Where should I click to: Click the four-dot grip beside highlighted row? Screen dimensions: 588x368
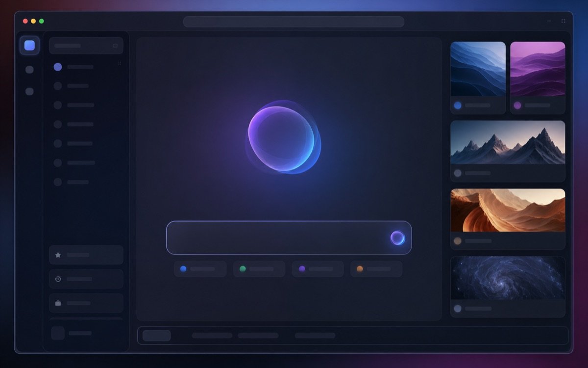coord(119,63)
